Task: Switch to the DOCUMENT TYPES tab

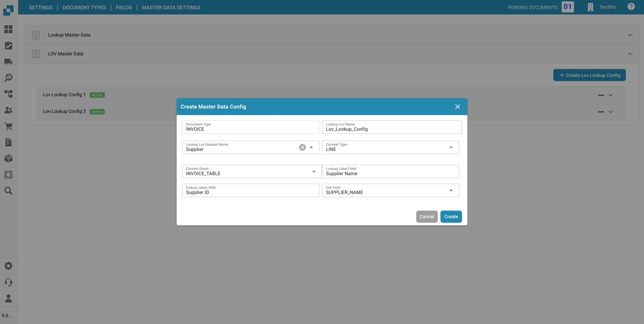Action: pos(84,8)
